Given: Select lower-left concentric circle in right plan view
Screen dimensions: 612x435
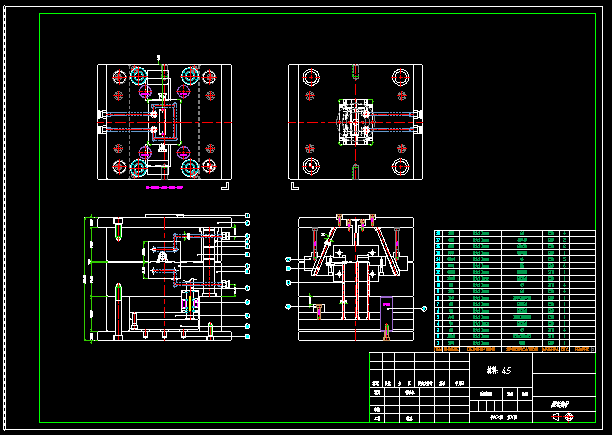Looking at the screenshot, I should pyautogui.click(x=311, y=167).
